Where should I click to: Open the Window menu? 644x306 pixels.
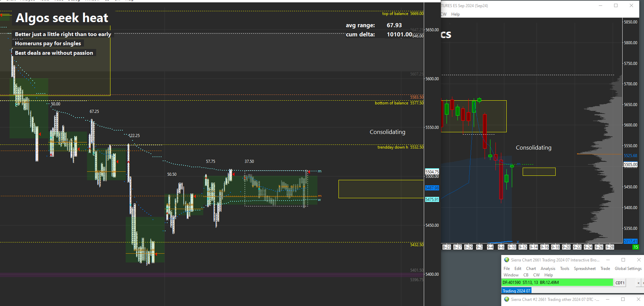[x=511, y=275]
